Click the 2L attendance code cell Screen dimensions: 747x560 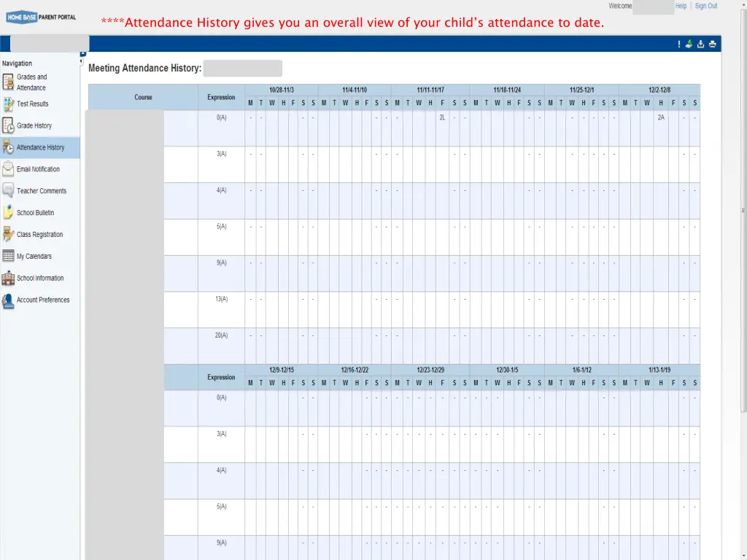point(442,117)
